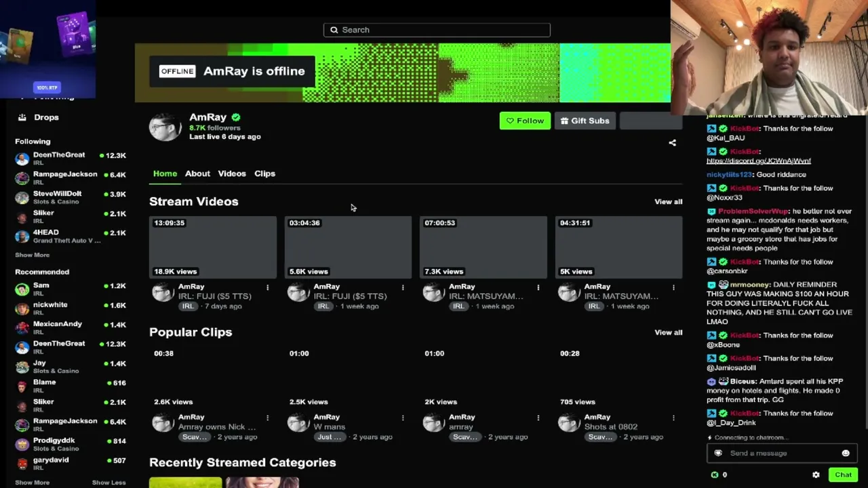The image size is (868, 488).
Task: Switch to the Home tab
Action: tap(165, 174)
